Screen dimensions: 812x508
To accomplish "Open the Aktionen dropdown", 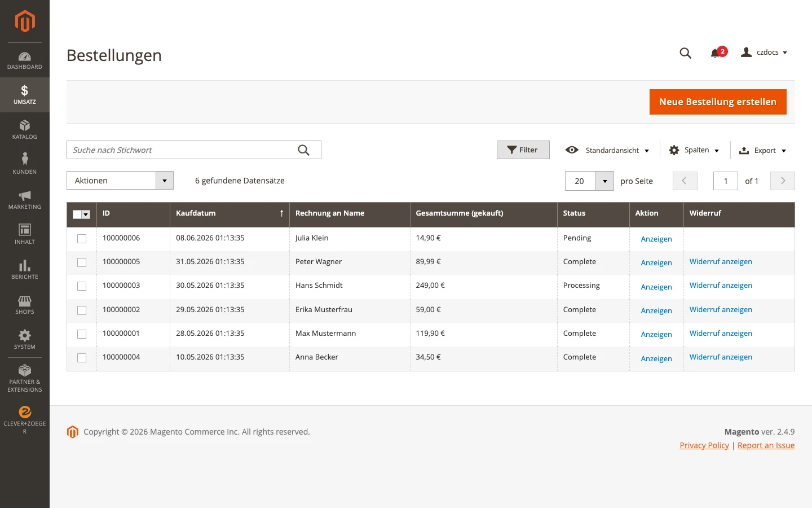I will tap(120, 181).
